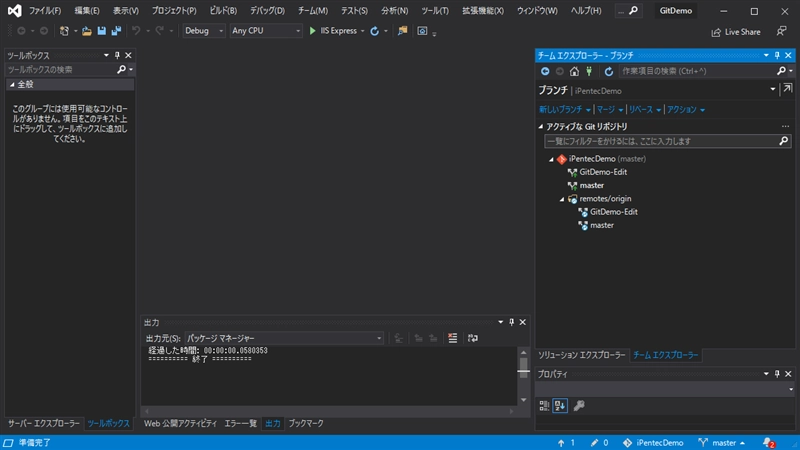The image size is (800, 450).
Task: Open the Team Explorer Home icon
Action: 574,71
